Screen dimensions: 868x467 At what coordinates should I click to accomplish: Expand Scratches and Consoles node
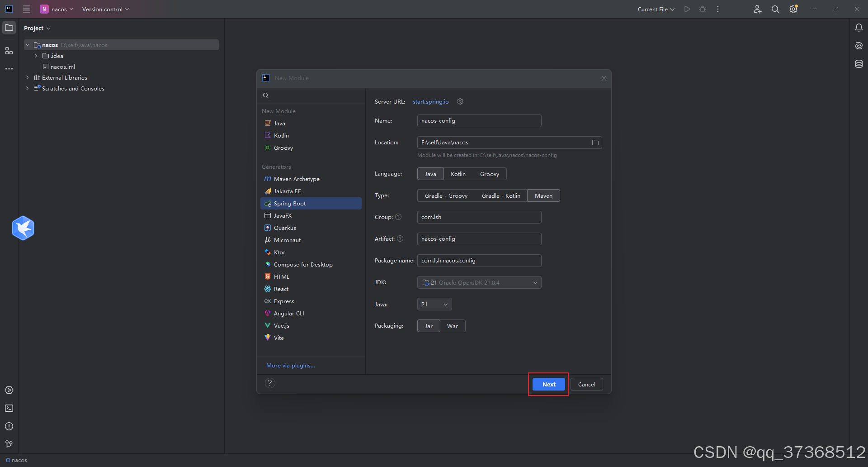click(28, 88)
